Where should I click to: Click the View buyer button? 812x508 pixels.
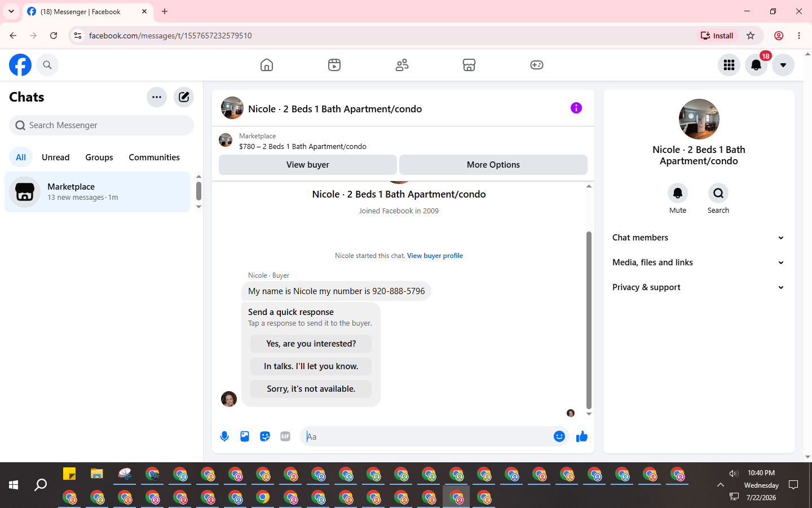308,165
